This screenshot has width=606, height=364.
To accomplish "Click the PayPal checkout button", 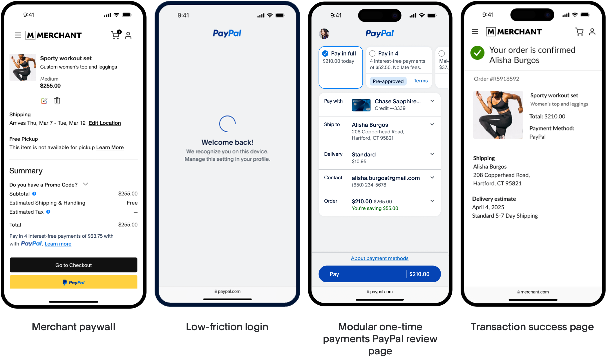I will click(x=73, y=283).
